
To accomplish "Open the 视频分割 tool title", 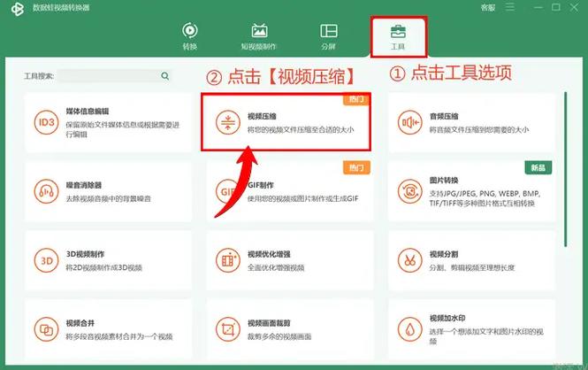I will [444, 254].
